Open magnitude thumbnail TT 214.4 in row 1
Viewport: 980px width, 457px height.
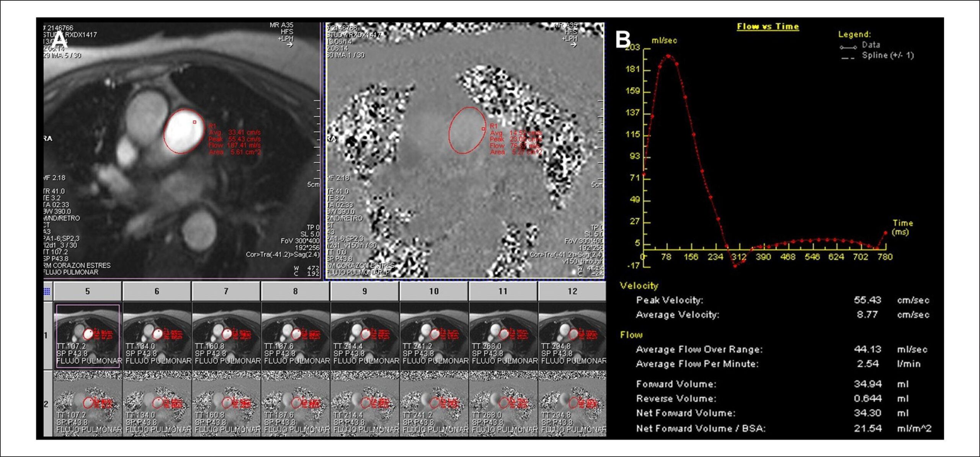pyautogui.click(x=365, y=336)
